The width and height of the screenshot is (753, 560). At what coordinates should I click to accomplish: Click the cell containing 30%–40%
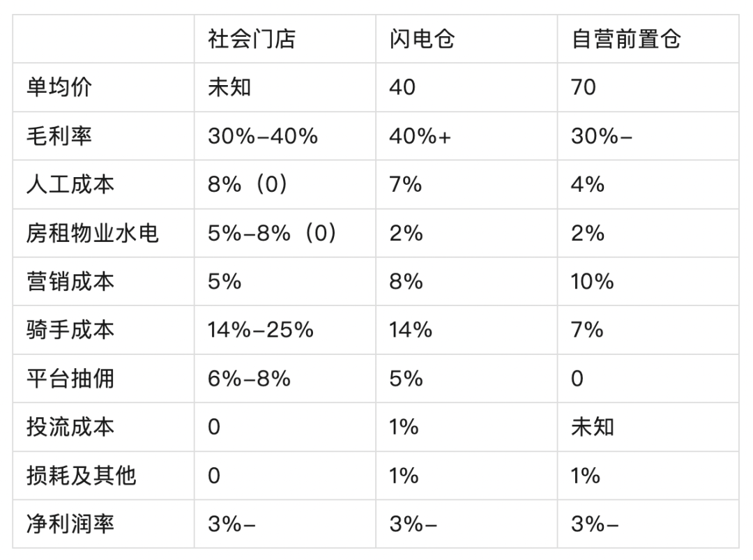pyautogui.click(x=262, y=136)
